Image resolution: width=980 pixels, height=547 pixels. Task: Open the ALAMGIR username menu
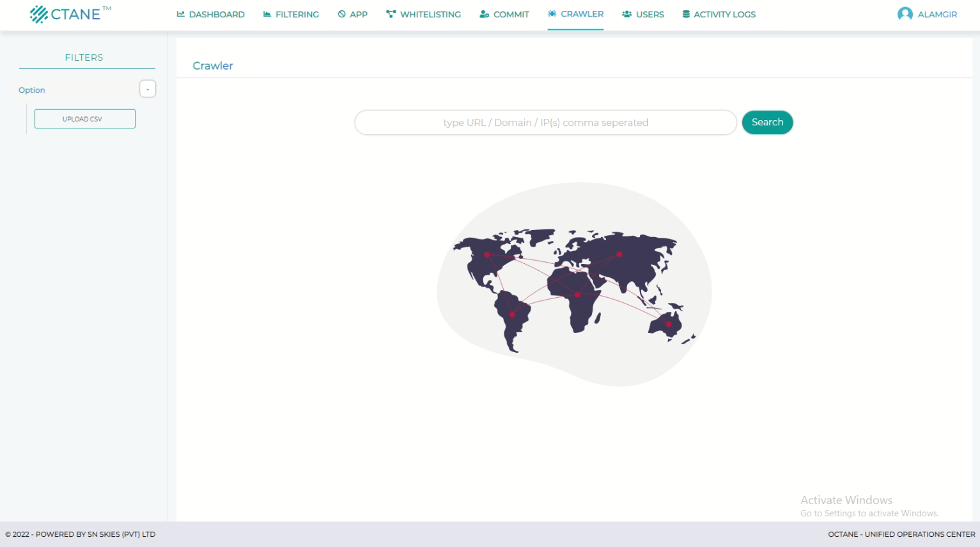(x=937, y=14)
